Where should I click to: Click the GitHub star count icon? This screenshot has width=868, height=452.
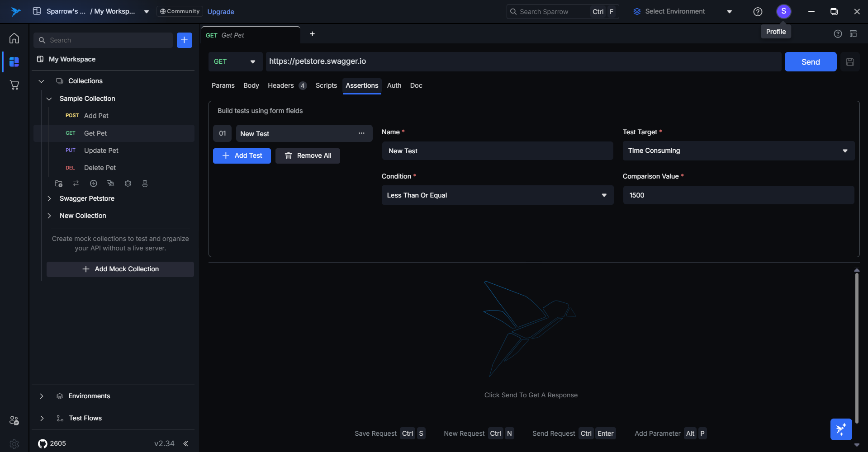coord(43,443)
